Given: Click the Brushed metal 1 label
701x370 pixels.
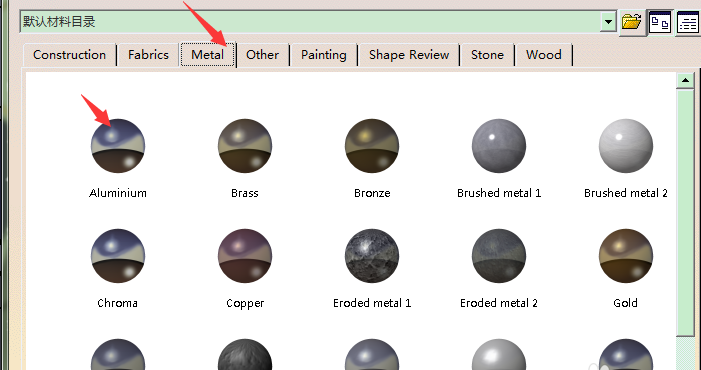Looking at the screenshot, I should click(x=499, y=193).
